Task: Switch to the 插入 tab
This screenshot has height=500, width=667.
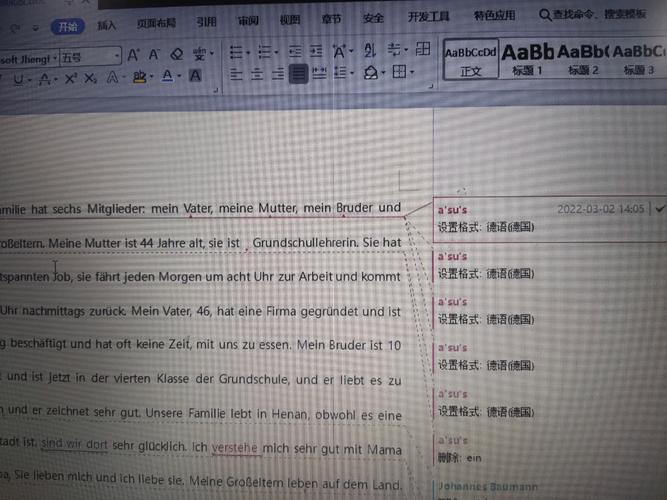Action: pyautogui.click(x=106, y=26)
